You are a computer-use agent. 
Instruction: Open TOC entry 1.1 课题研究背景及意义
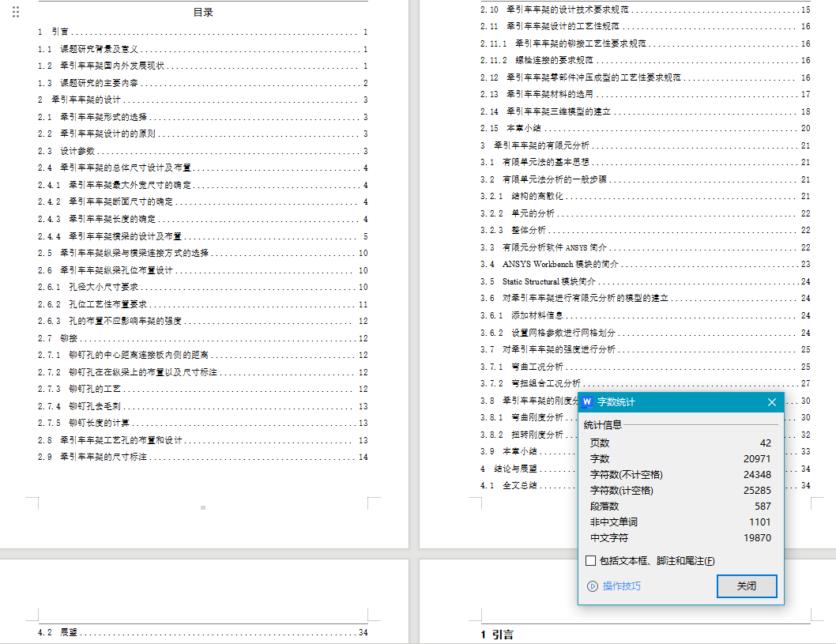click(202, 49)
